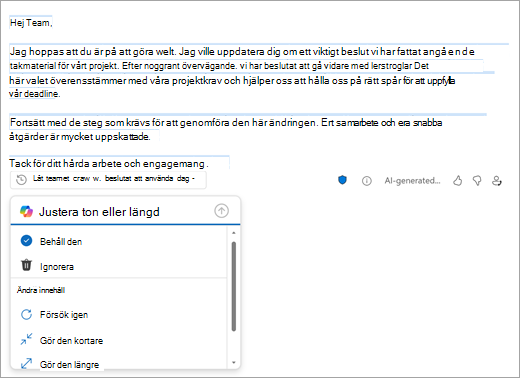Click the shrink arrows icon beside Gör den kortare
This screenshot has height=378, width=520.
[x=26, y=339]
